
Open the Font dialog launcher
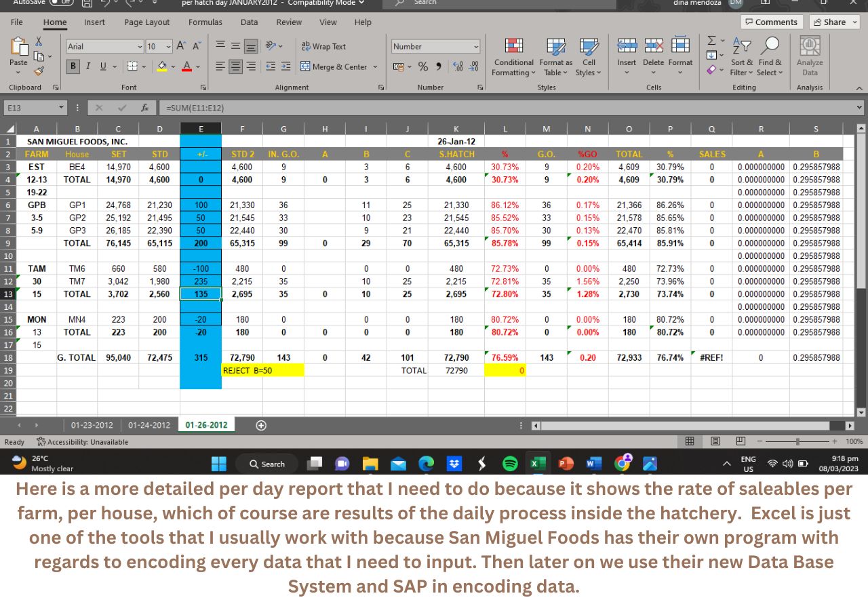pos(203,87)
